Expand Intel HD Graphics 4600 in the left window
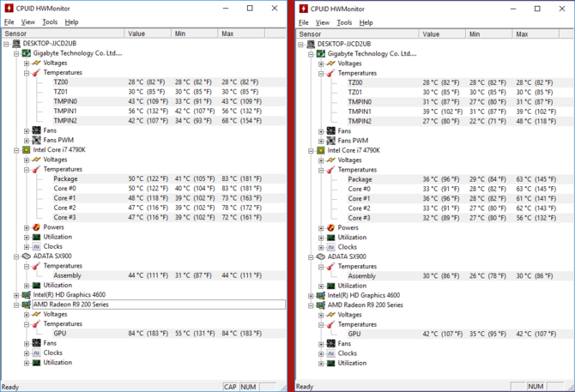The width and height of the screenshot is (575, 392). click(x=16, y=295)
